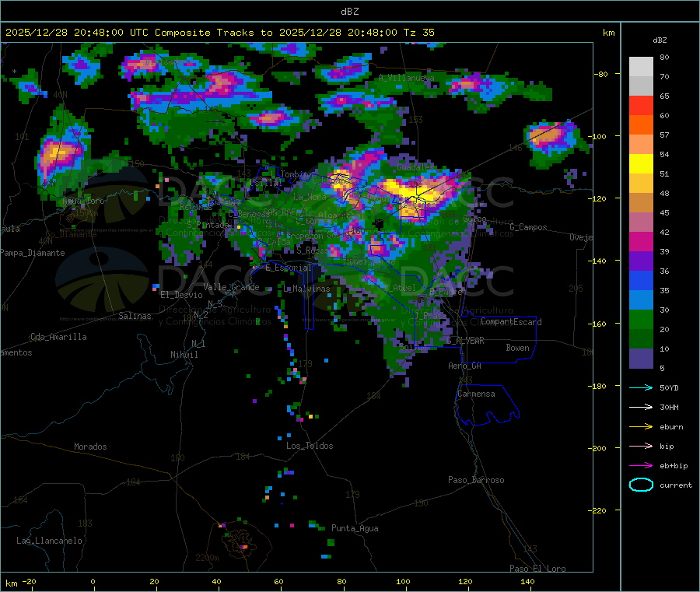Click the 'S_Pintada' map label
Image resolution: width=700 pixels, height=592 pixels.
pos(208,225)
